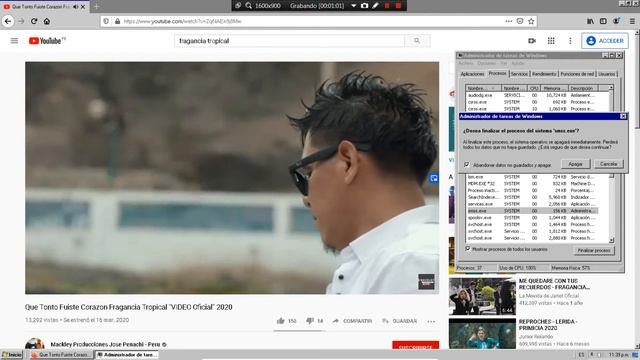Select the smss.exe process row
The width and height of the screenshot is (640, 360).
pyautogui.click(x=532, y=211)
